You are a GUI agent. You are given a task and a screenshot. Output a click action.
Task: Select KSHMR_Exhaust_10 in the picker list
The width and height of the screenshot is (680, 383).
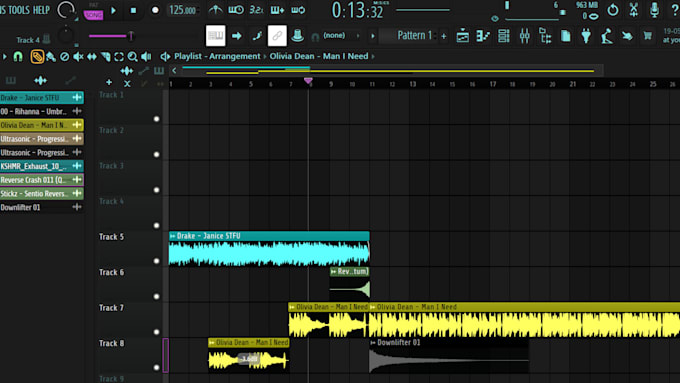pyautogui.click(x=41, y=166)
